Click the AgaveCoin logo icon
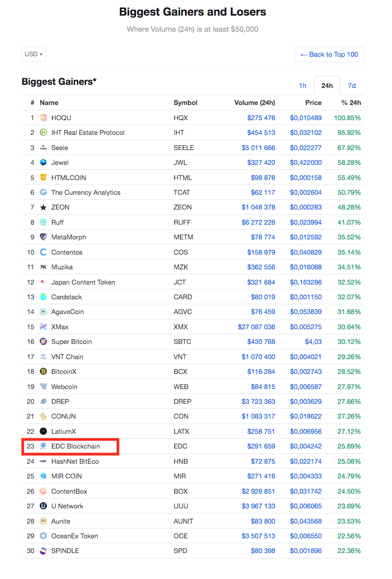Screen dimensions: 392x579 click(x=43, y=312)
